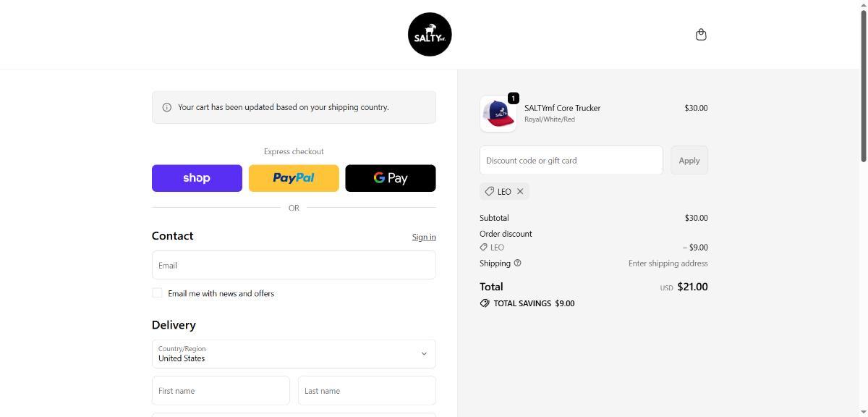Viewport: 868px width, 417px height.
Task: Focus the Email input field
Action: point(294,265)
